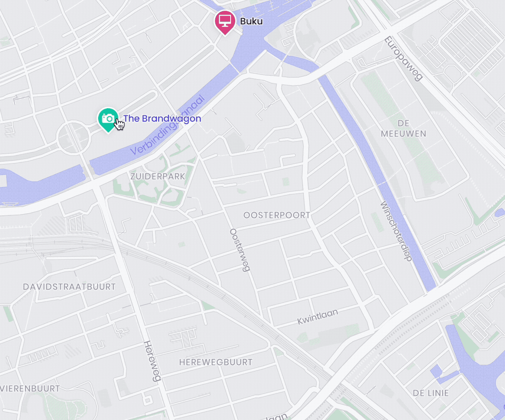Viewport: 505px width, 420px height.
Task: Click the ZUIDERPARK neighborhood label
Action: pos(158,176)
